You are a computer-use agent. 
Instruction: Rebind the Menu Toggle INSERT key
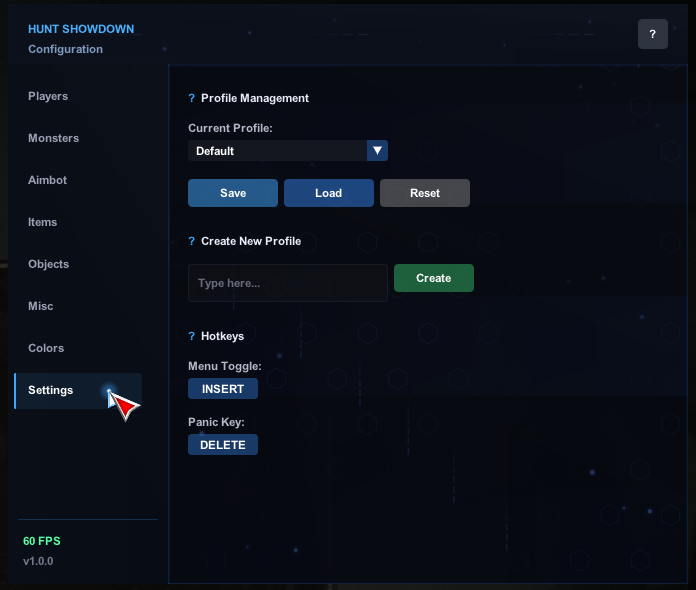pyautogui.click(x=223, y=388)
